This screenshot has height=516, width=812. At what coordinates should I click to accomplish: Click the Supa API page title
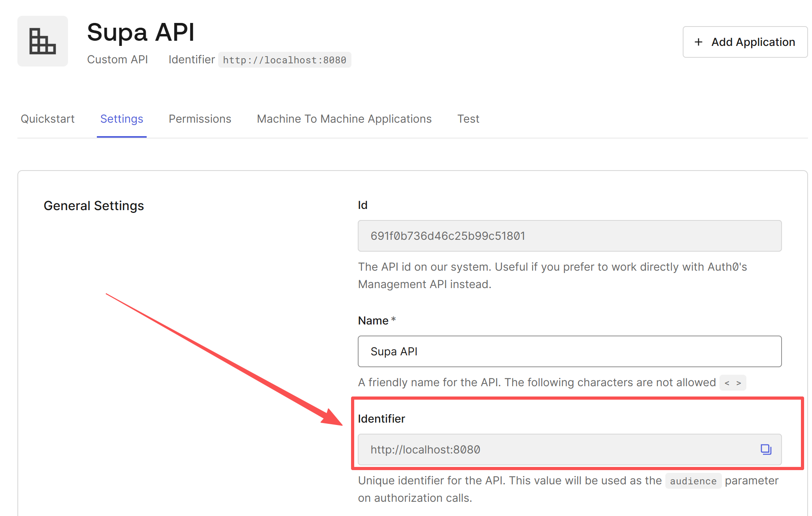tap(140, 32)
